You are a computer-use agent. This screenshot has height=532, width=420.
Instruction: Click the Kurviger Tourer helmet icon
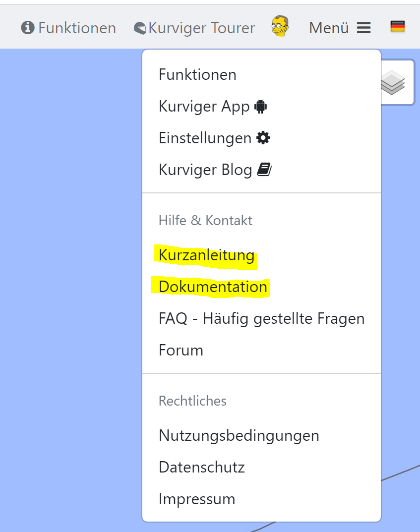pyautogui.click(x=140, y=28)
